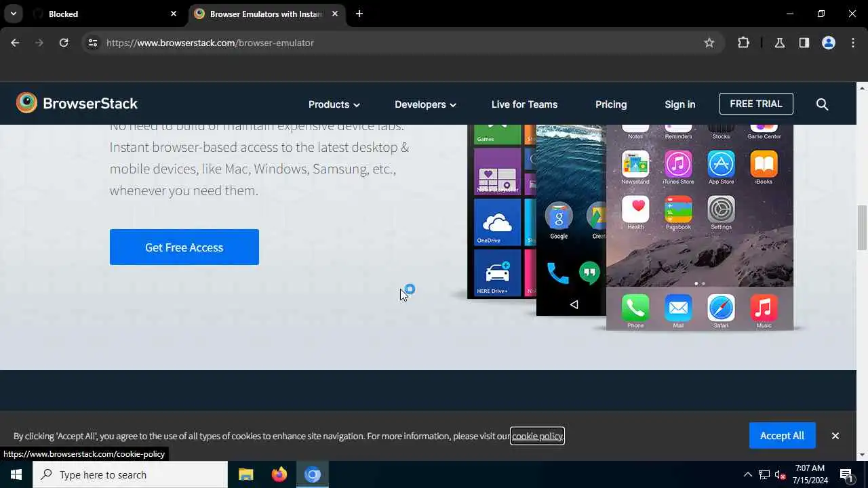Click the Get Free Access button

pyautogui.click(x=184, y=247)
